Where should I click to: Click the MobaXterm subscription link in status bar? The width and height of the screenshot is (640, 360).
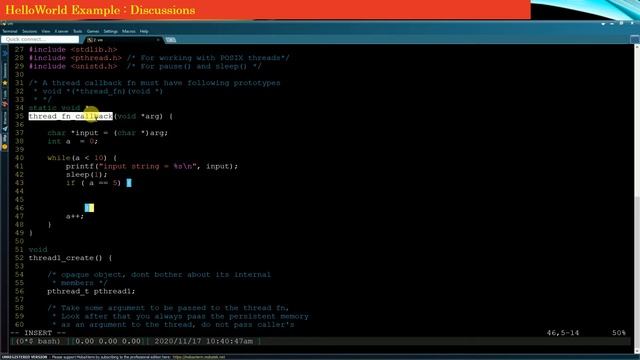[x=199, y=357]
